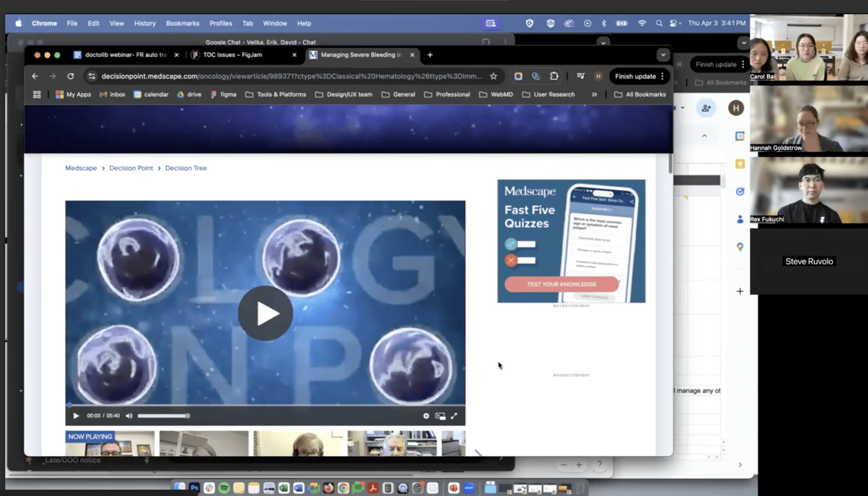The image size is (868, 496).
Task: Open the Bookmarks menu in the menu bar
Action: tap(182, 23)
